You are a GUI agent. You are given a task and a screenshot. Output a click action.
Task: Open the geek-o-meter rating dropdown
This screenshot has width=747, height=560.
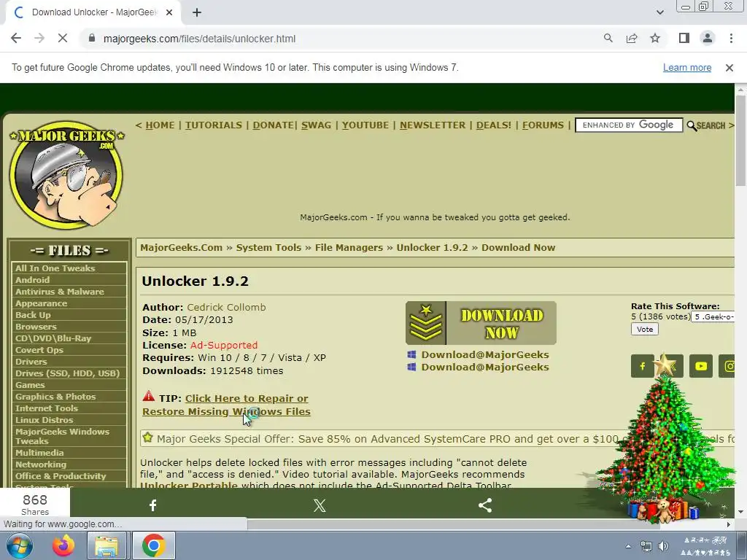(713, 317)
